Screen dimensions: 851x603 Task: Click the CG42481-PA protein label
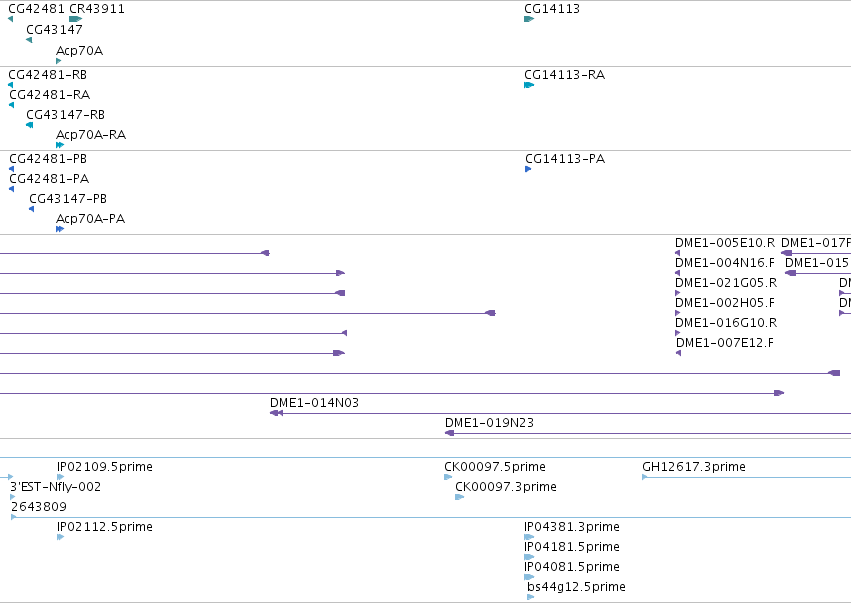[49, 179]
